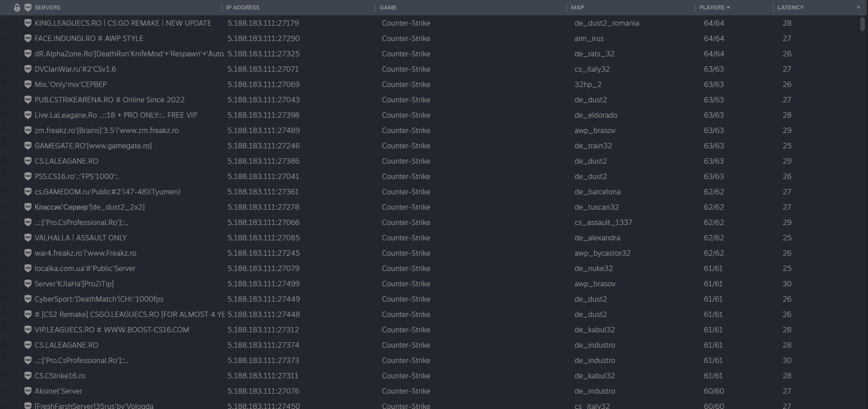Choose the dR.AlphaZone.Ro DeathRun server name
Image resolution: width=868 pixels, height=409 pixels.
[129, 54]
